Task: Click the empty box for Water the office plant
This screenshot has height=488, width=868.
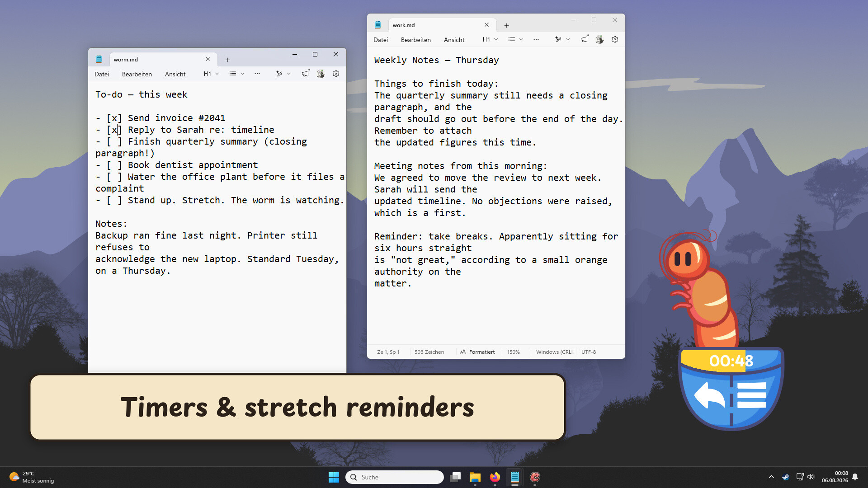Action: [x=114, y=177]
